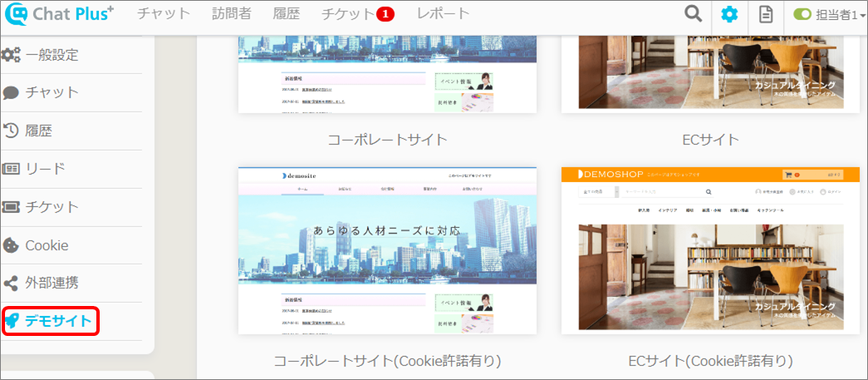The height and width of the screenshot is (380, 868).
Task: Open settings via the gear icon
Action: (729, 14)
